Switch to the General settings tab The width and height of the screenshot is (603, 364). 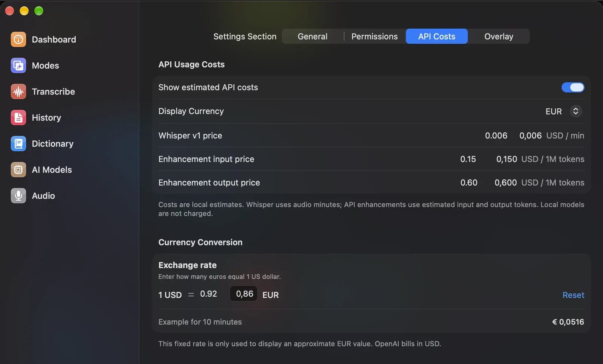pos(312,37)
